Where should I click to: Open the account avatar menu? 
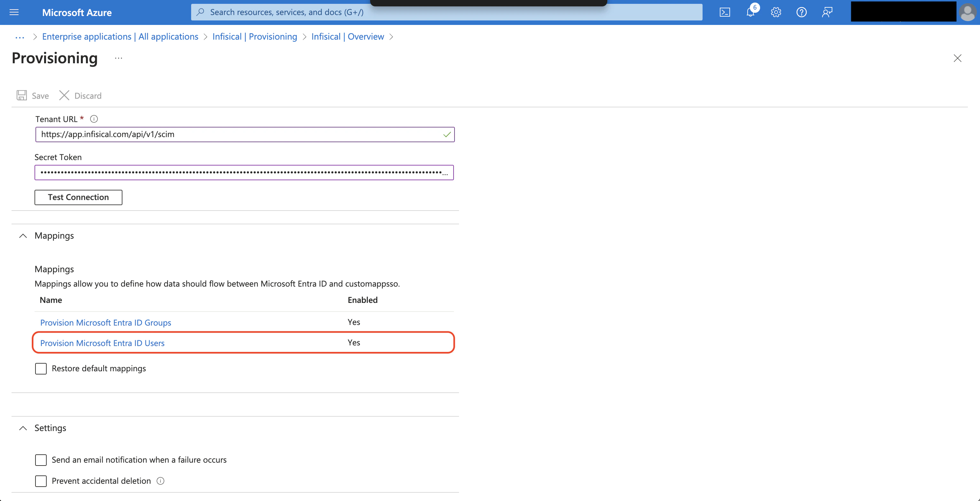pyautogui.click(x=968, y=12)
